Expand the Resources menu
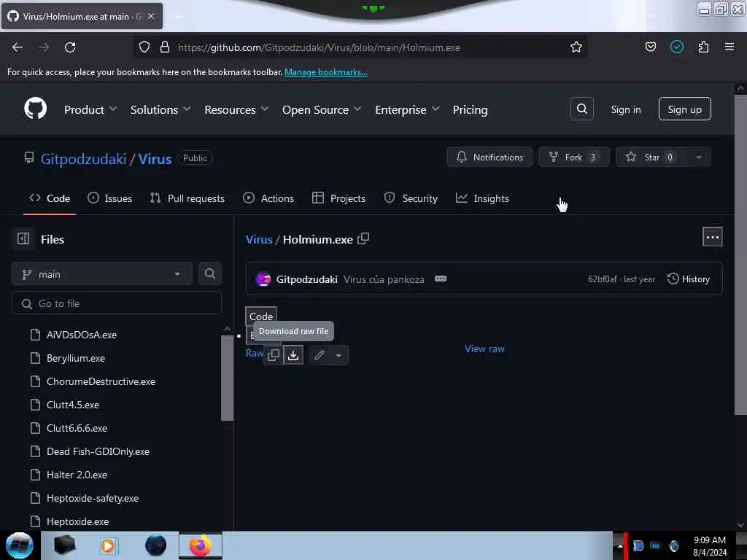Screen dimensions: 747x560 click(236, 110)
